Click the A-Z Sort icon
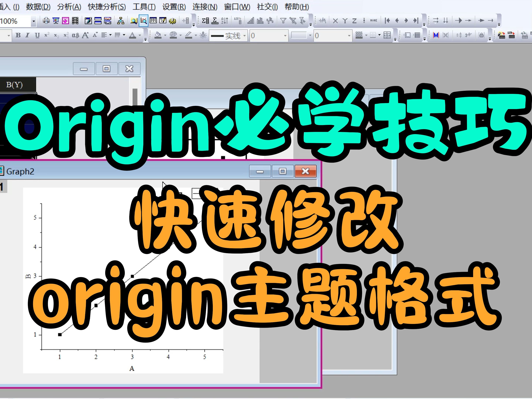 (224, 21)
